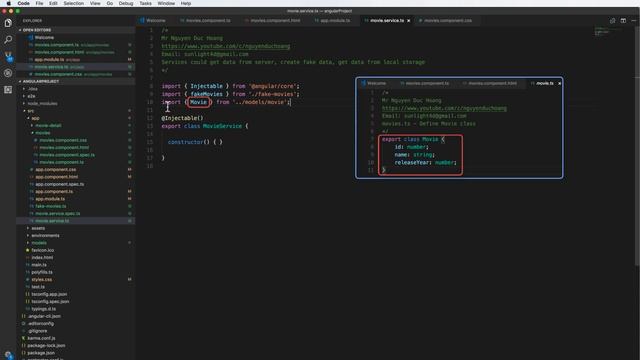Viewport: 640px width, 360px height.
Task: Open app.component.spec.ts in file tree
Action: pyautogui.click(x=60, y=184)
